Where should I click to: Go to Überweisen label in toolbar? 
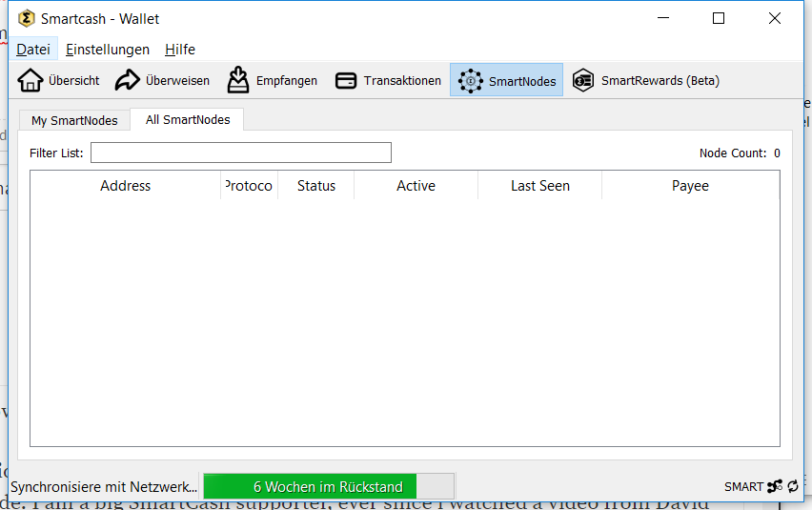177,80
